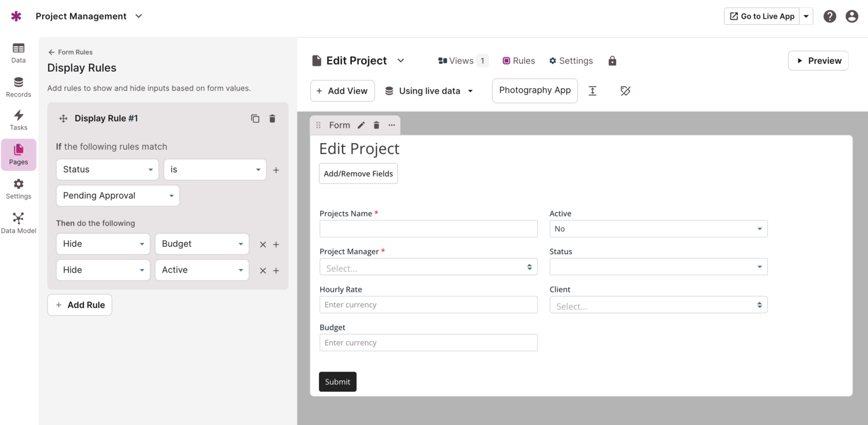Image resolution: width=868 pixels, height=425 pixels.
Task: Open the Data Model sidebar item
Action: coord(19,223)
